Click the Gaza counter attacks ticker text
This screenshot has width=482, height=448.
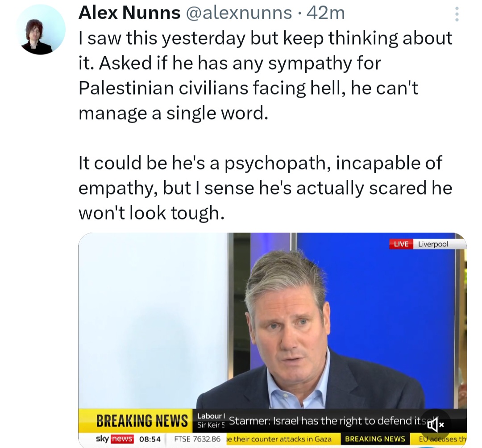(x=279, y=439)
